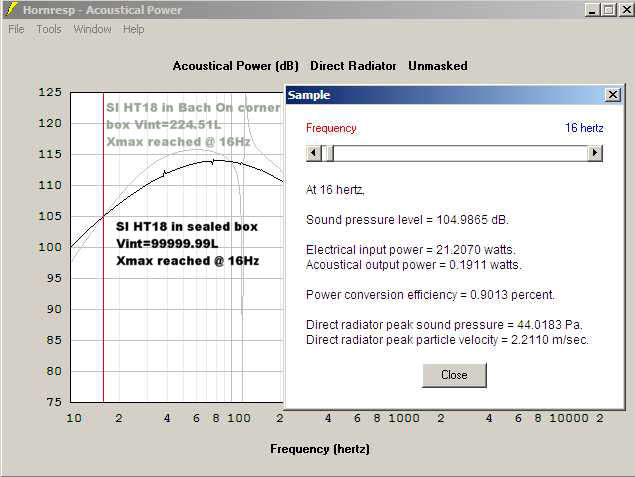Screen dimensions: 635x477
Task: Click 'At 16 hertz,' text
Action: [x=335, y=190]
